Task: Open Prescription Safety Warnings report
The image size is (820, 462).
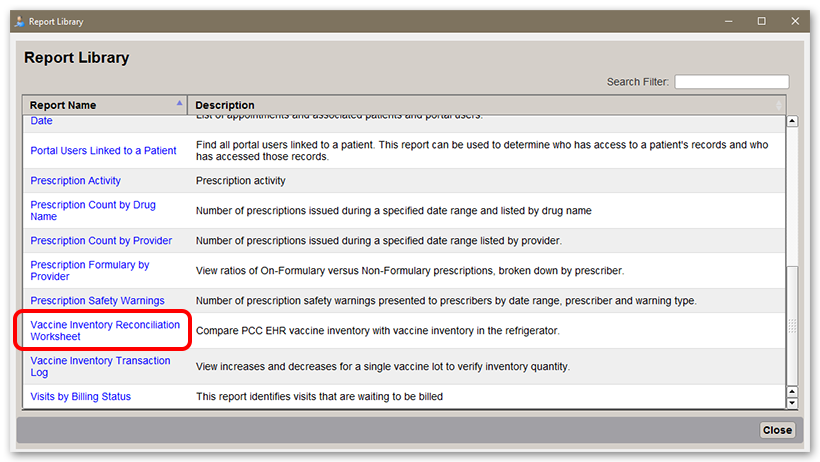Action: (x=97, y=301)
